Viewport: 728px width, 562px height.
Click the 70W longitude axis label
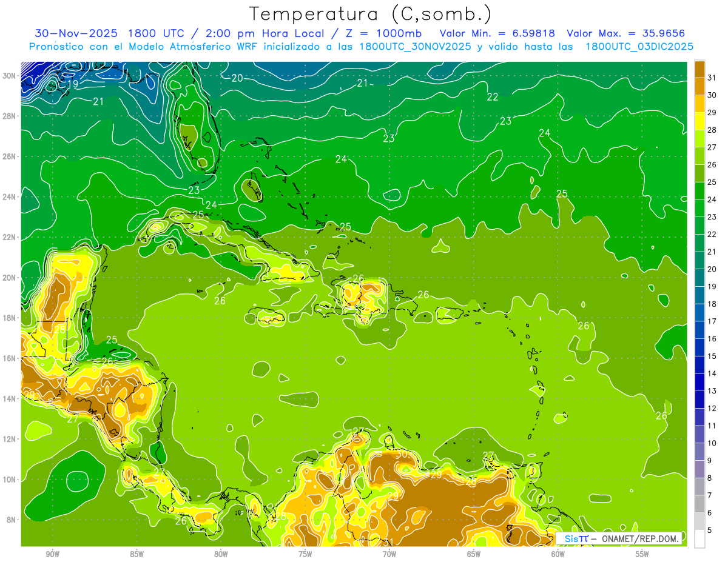(389, 554)
